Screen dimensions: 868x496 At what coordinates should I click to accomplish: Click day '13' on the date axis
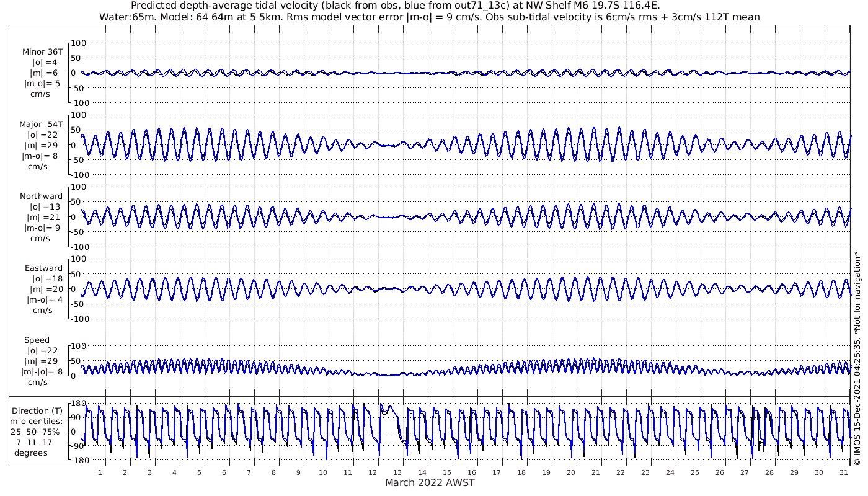(x=397, y=472)
